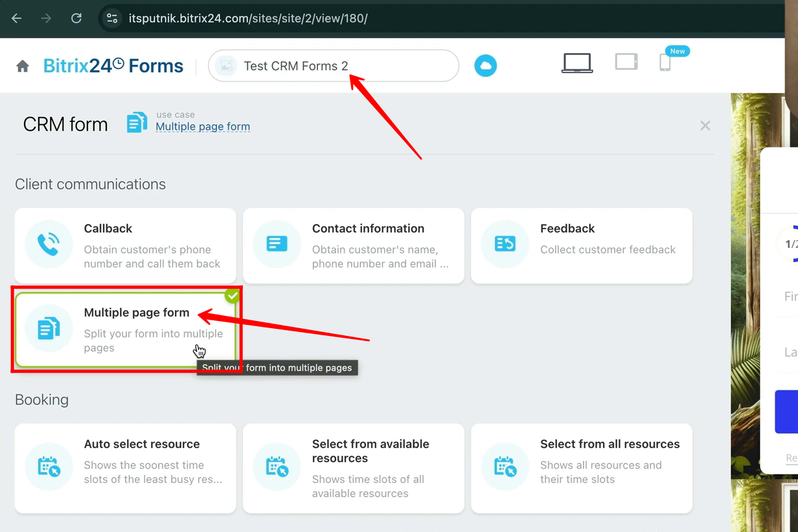Select the Auto select resource calendar icon
The width and height of the screenshot is (798, 532).
point(49,467)
